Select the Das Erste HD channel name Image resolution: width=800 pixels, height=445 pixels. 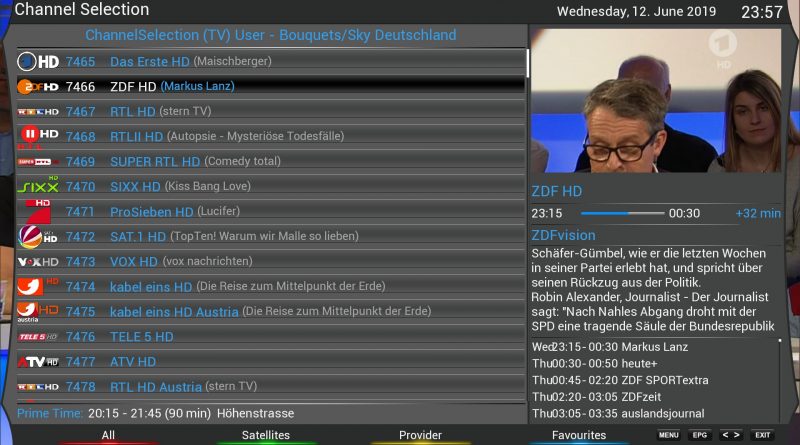point(149,62)
